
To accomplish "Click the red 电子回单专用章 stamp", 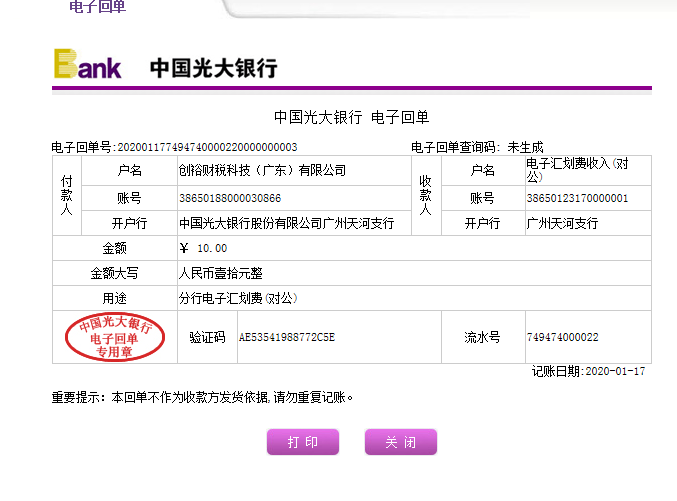I will 114,338.
